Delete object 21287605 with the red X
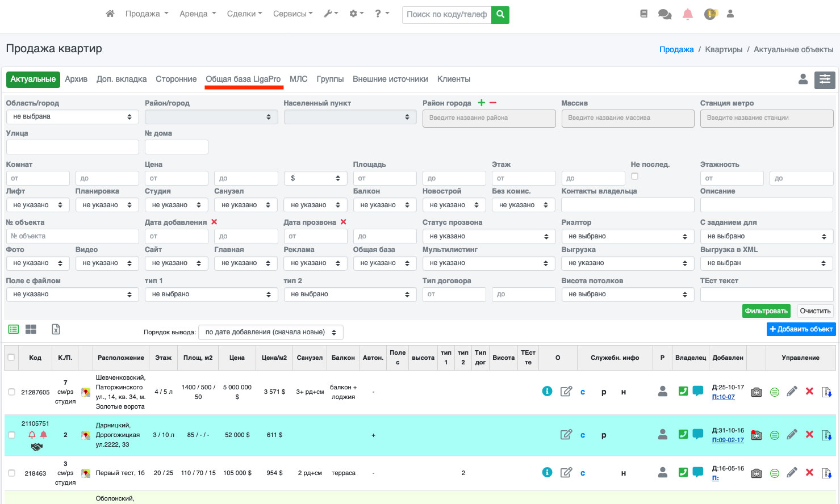The height and width of the screenshot is (504, 840). tap(809, 392)
